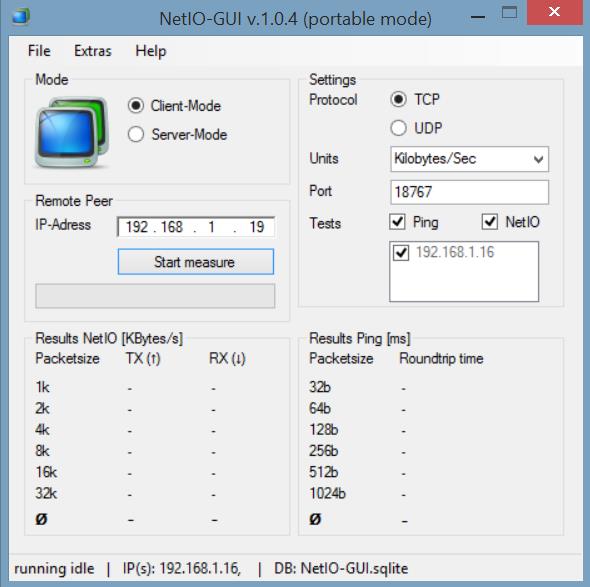Click the NetIO-GUI app icon in title bar
This screenshot has width=590, height=587.
coord(21,16)
